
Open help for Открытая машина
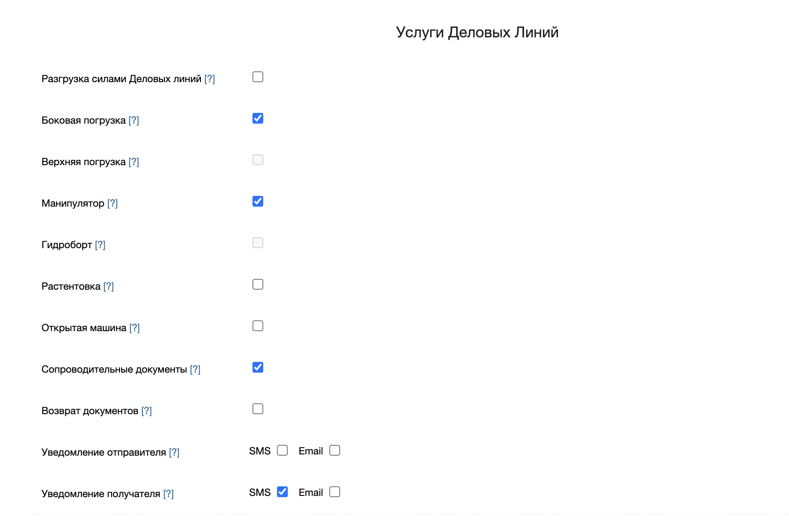(x=135, y=328)
